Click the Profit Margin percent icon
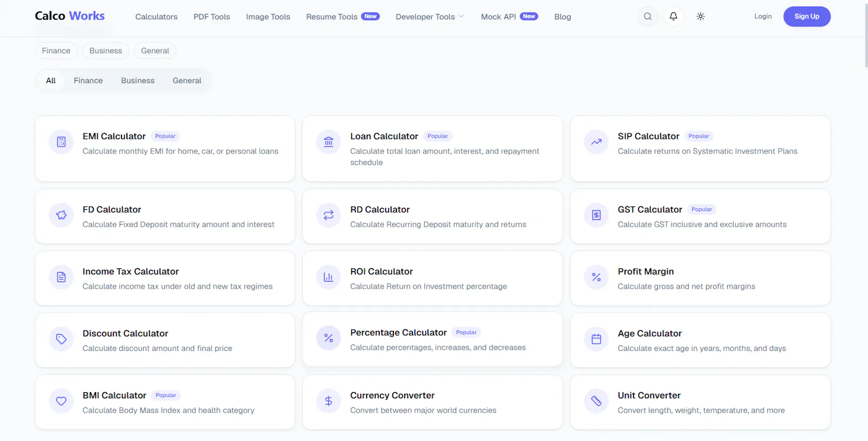 (x=596, y=277)
